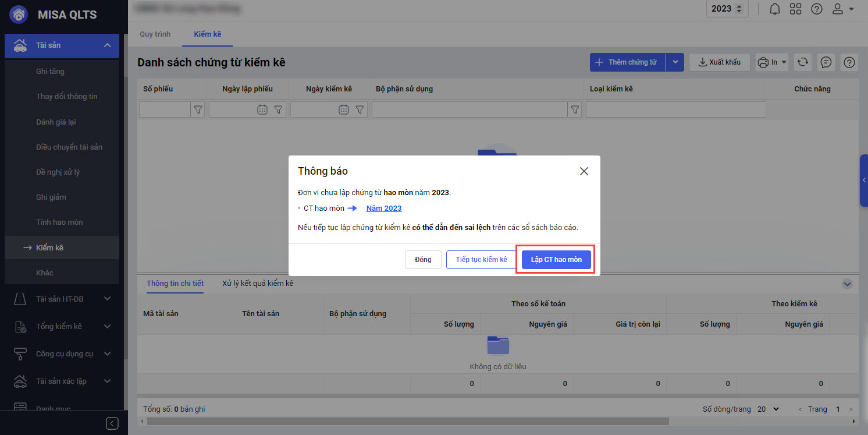Switch to the Quy trình tab
Screen dimensions: 868x435
155,34
